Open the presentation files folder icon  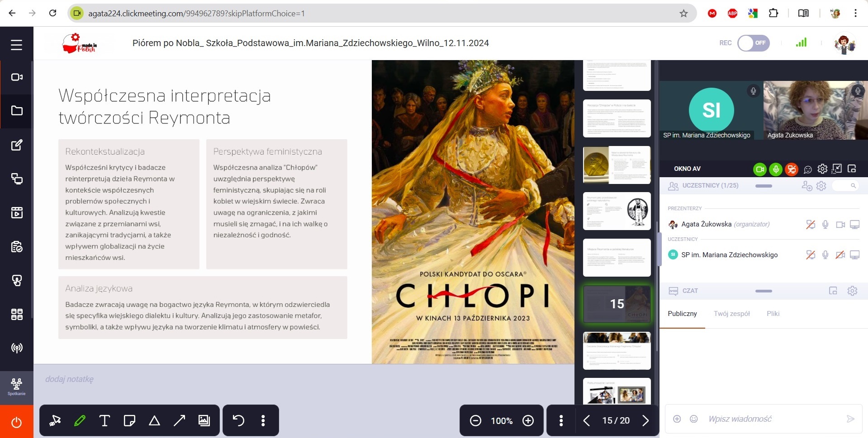click(17, 111)
